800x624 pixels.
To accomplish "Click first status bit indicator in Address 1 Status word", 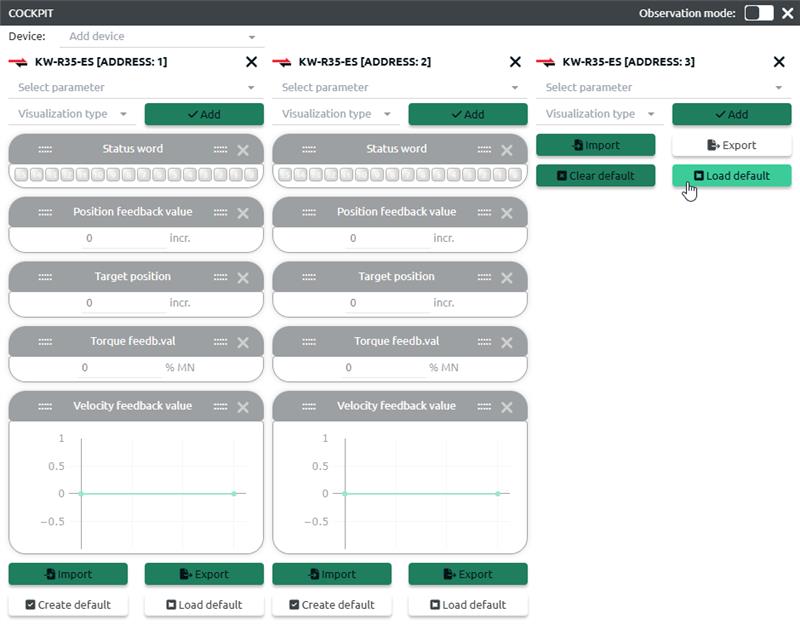I will (20, 175).
